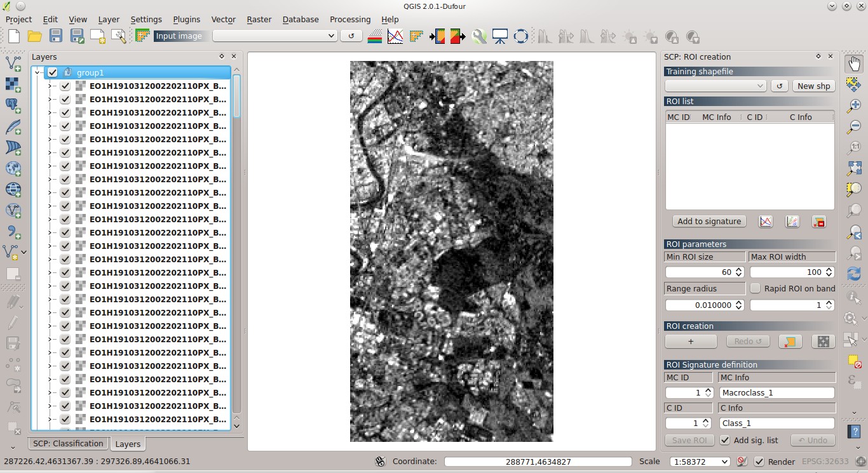Open the ROI spectral signature plot

(x=765, y=221)
